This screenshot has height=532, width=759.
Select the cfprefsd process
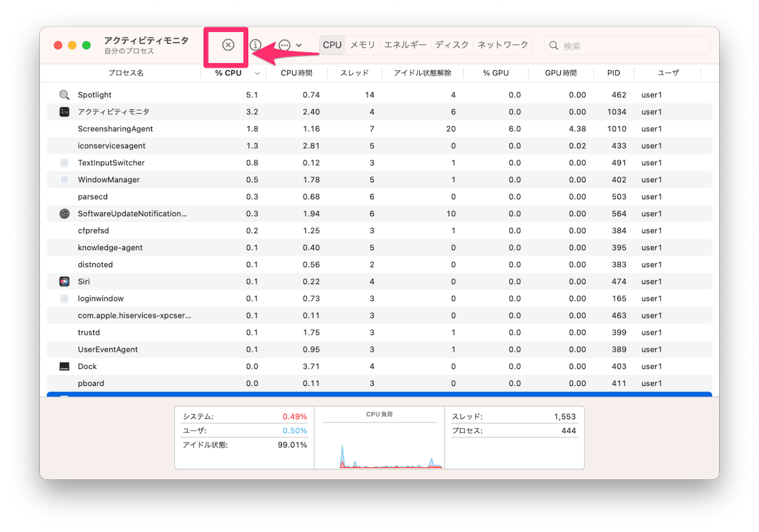[x=379, y=231]
